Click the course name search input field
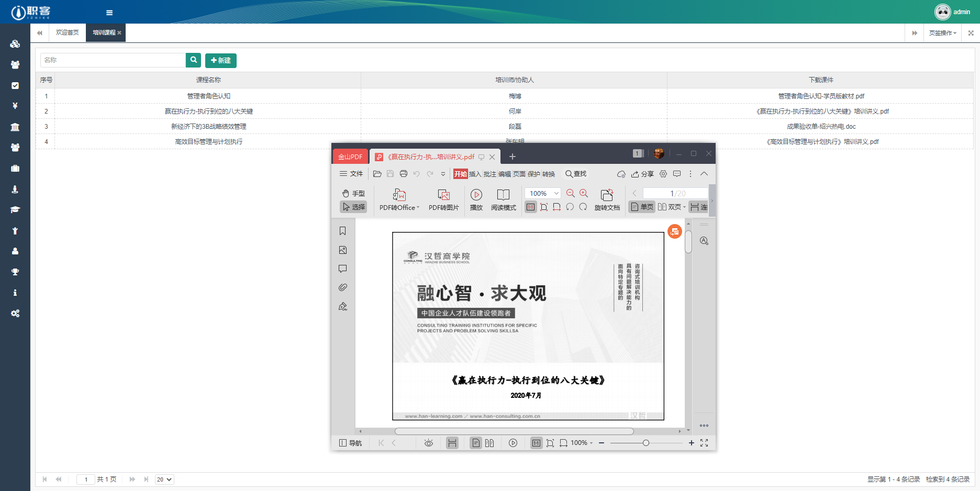Screen dimensions: 980x491 (x=113, y=60)
